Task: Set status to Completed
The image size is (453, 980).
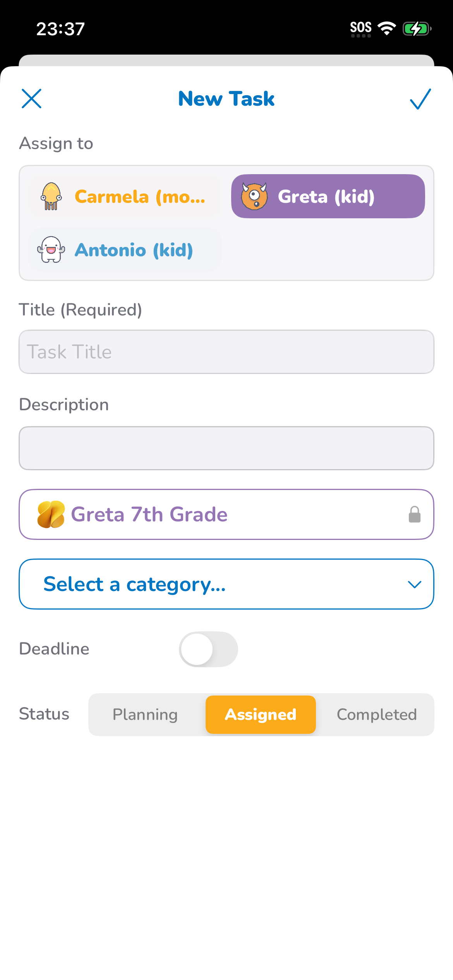Action: [x=376, y=714]
